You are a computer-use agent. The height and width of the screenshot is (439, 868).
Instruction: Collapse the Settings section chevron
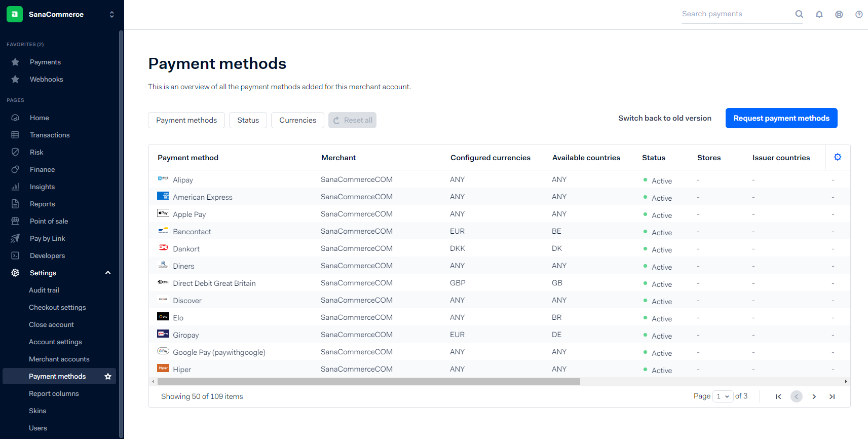point(108,273)
